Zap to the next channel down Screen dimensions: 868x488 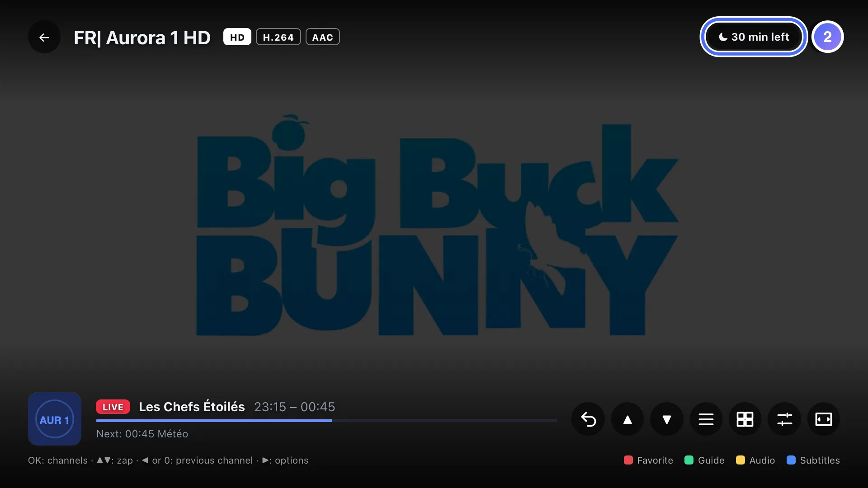coord(666,419)
